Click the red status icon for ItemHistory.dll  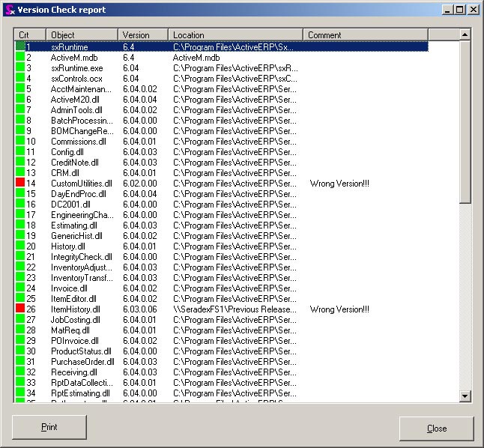click(20, 309)
